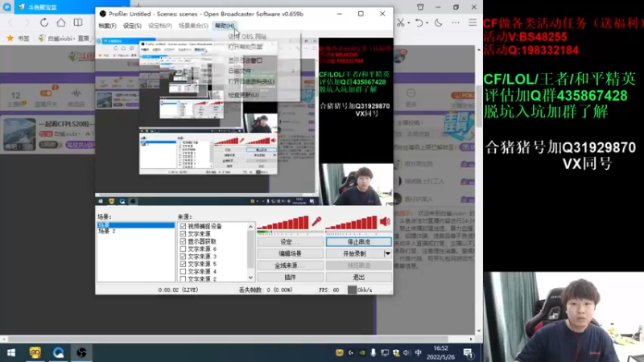Image resolution: width=644 pixels, height=362 pixels.
Task: Open the 场景集合(S) menu
Action: 193,26
